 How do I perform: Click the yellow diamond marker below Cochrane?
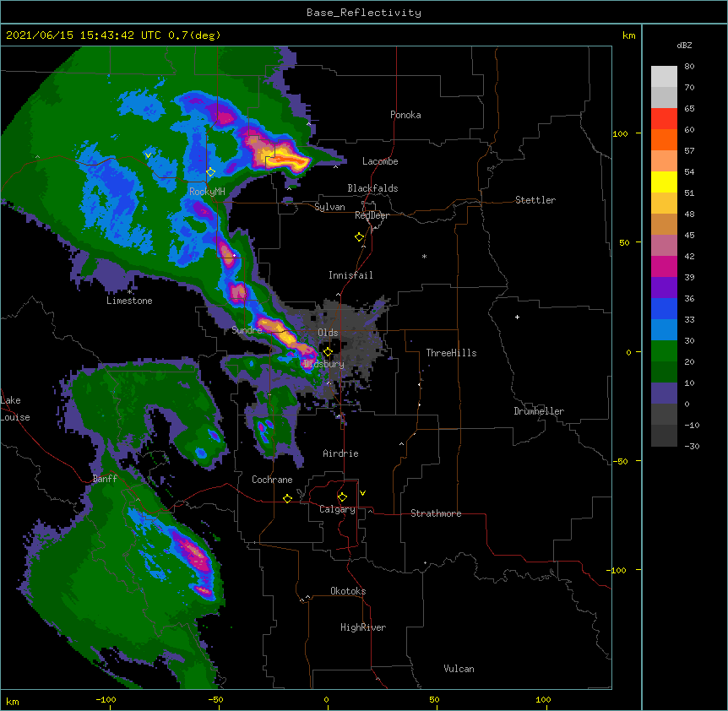click(x=287, y=498)
